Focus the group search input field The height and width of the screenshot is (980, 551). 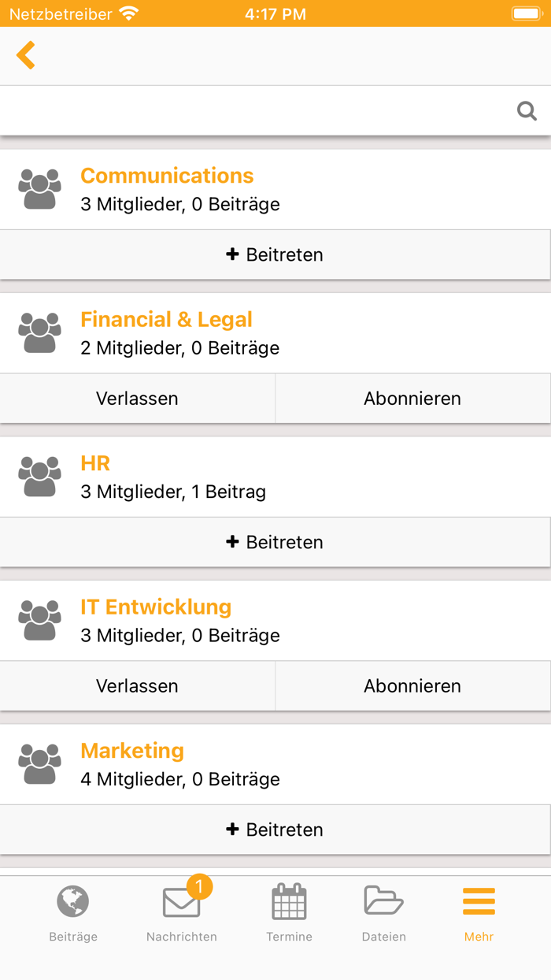click(x=252, y=111)
